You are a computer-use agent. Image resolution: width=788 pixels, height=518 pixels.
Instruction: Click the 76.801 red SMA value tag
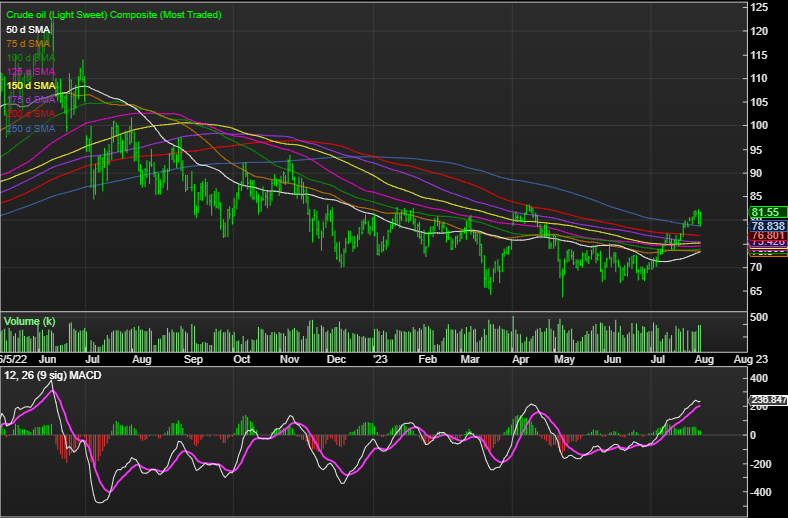768,236
